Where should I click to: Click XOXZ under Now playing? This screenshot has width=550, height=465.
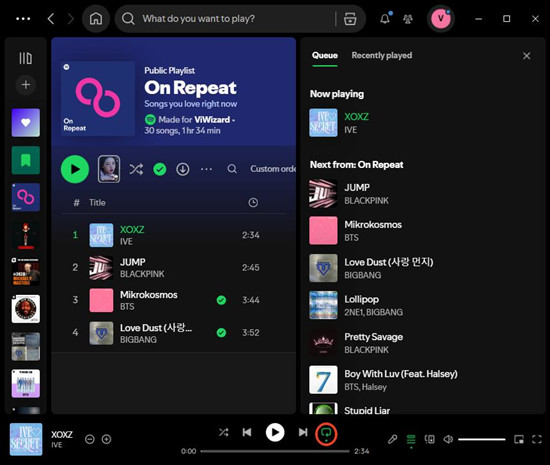(x=356, y=116)
